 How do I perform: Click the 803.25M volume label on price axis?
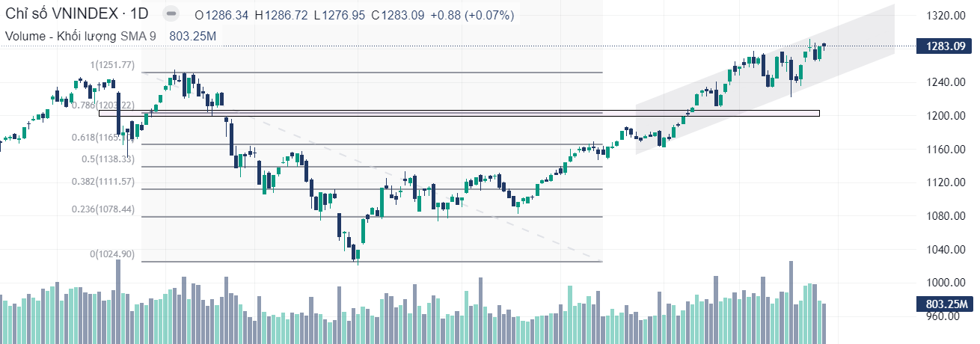tap(946, 304)
